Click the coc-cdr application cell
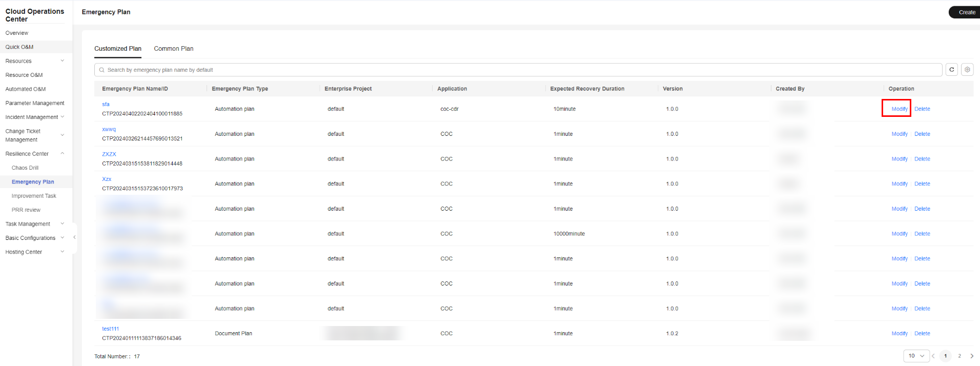This screenshot has width=980, height=366. [450, 109]
